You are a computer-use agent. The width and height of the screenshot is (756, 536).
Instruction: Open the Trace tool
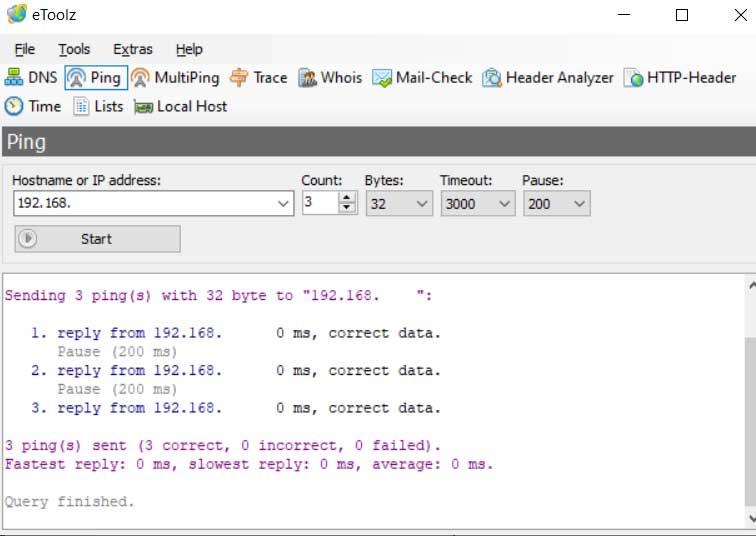[x=258, y=78]
